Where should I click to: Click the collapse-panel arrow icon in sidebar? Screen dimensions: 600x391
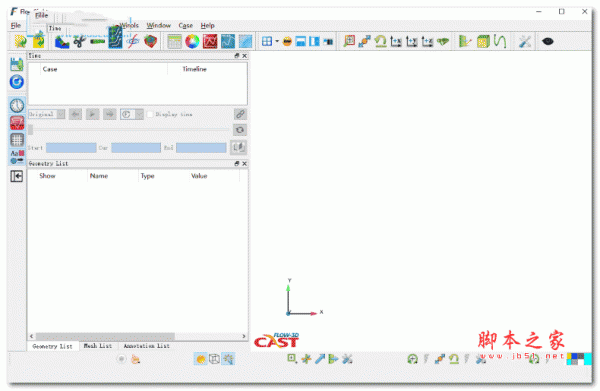tap(16, 176)
